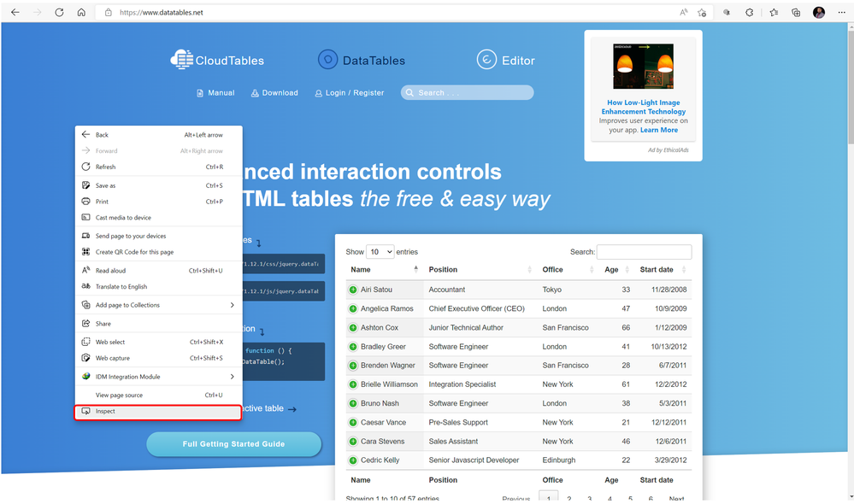Choose Create QR Code for this page

click(x=158, y=252)
